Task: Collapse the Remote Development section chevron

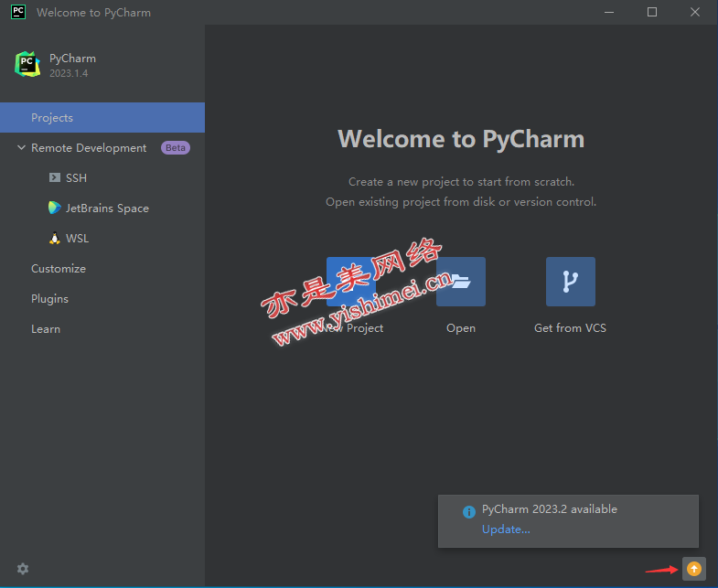Action: pyautogui.click(x=21, y=147)
